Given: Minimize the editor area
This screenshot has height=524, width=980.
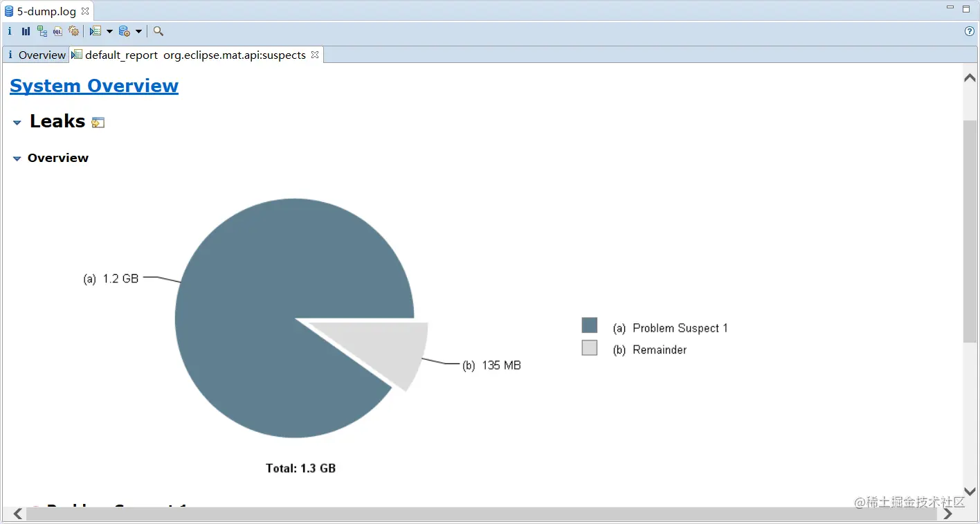Looking at the screenshot, I should click(950, 8).
